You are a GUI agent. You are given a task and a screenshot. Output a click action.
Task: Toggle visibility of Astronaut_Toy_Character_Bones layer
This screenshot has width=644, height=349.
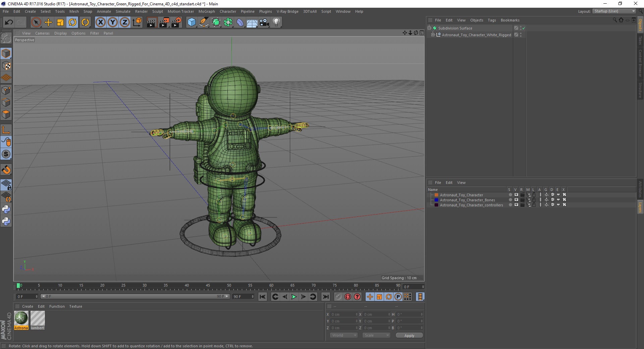coord(516,200)
